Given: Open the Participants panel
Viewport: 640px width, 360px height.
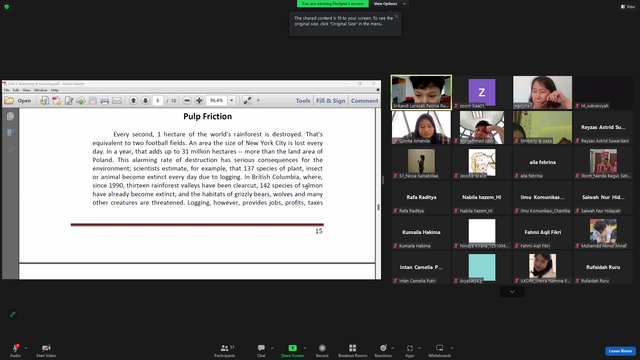Looking at the screenshot, I should coord(224,350).
